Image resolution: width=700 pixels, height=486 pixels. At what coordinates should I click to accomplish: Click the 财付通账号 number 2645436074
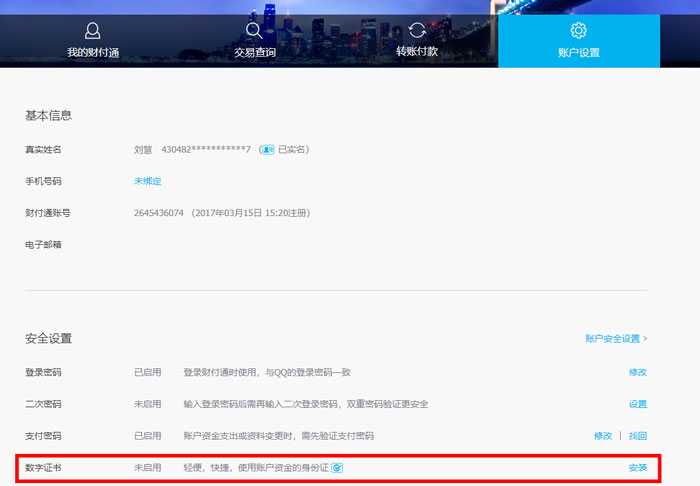159,213
